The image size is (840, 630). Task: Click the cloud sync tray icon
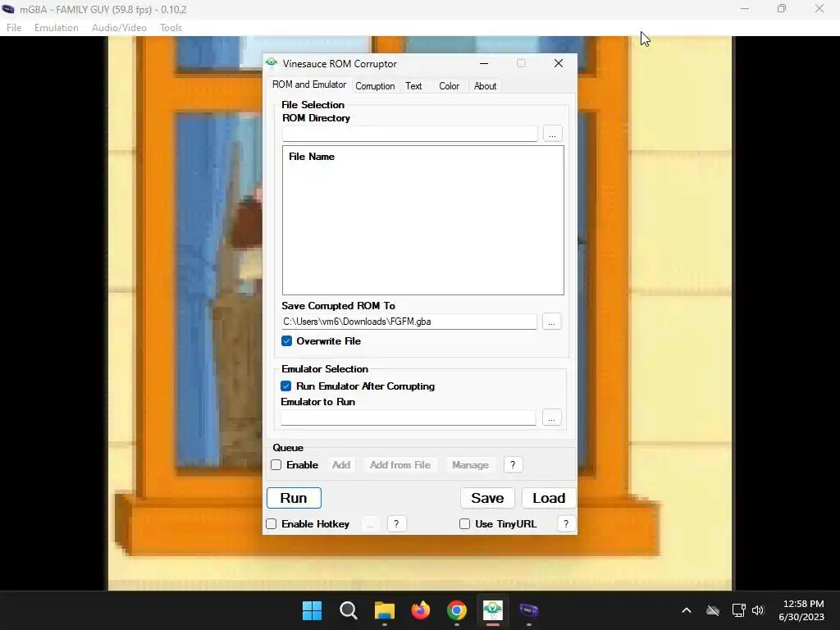[713, 610]
